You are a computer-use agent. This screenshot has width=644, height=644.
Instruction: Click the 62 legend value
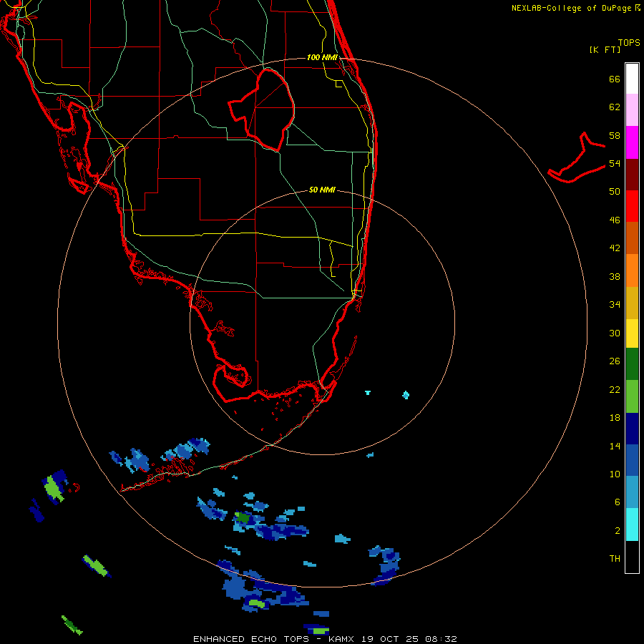coord(615,107)
